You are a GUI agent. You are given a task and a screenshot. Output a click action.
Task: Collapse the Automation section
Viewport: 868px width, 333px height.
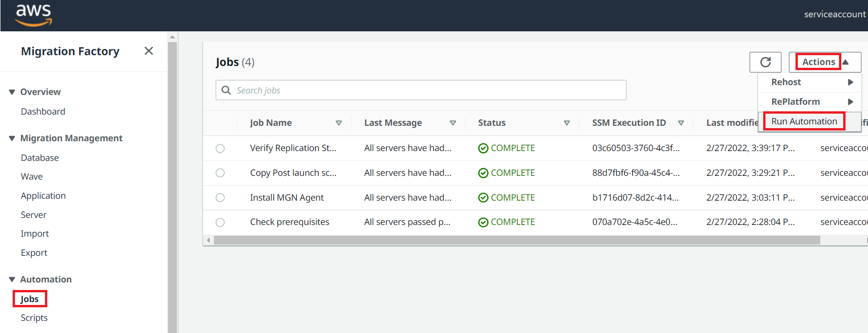12,280
